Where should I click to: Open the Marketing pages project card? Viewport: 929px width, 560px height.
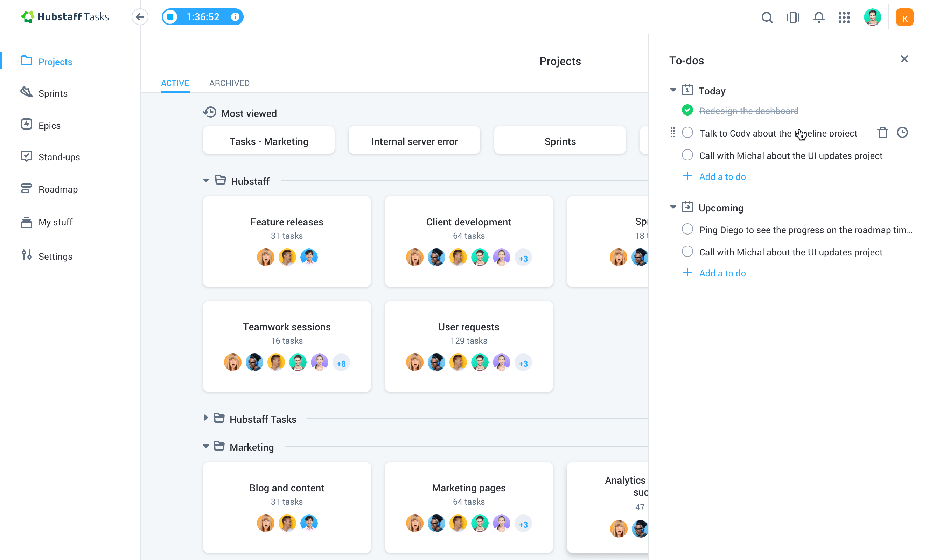pyautogui.click(x=469, y=507)
